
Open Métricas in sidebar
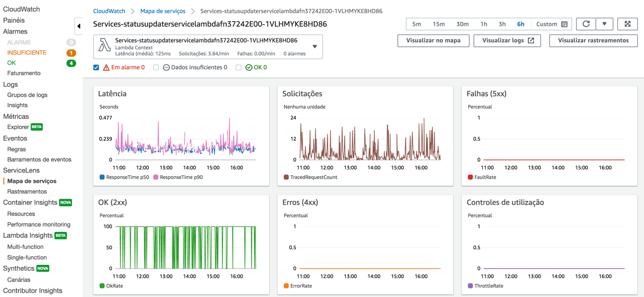(x=16, y=116)
